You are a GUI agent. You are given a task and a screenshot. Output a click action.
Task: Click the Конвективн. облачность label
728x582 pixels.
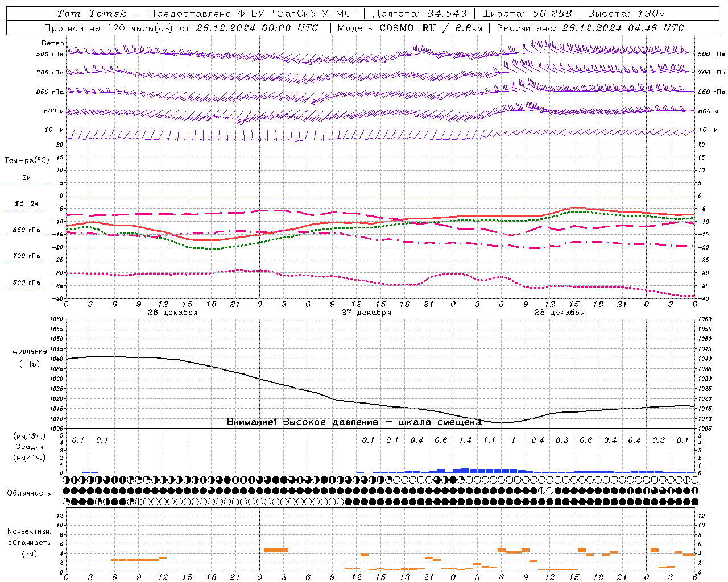[x=29, y=537]
